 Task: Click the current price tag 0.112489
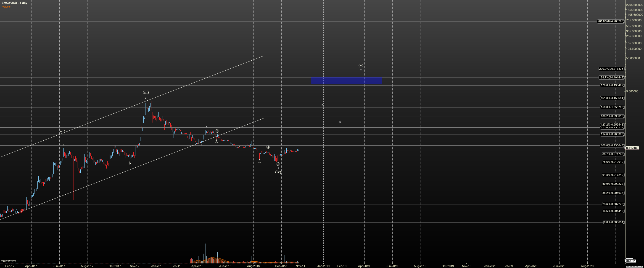[x=632, y=148]
